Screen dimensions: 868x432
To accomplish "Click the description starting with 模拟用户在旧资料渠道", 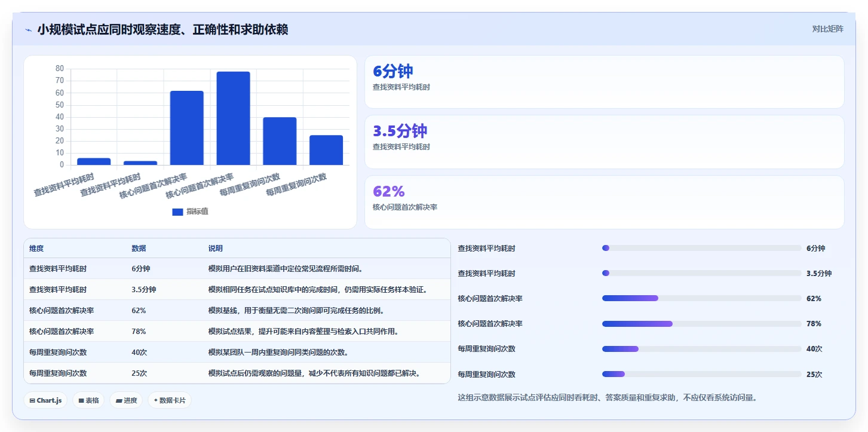I will tap(286, 269).
